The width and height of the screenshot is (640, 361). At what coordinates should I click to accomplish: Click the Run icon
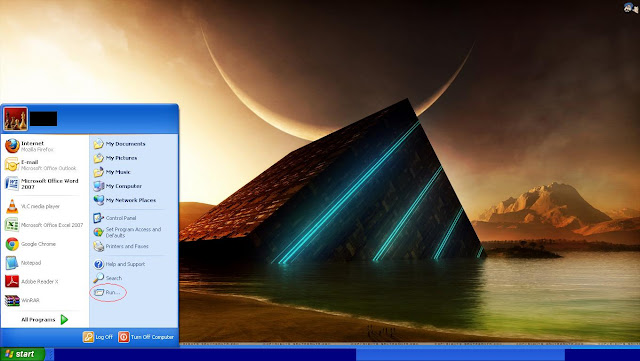point(98,292)
